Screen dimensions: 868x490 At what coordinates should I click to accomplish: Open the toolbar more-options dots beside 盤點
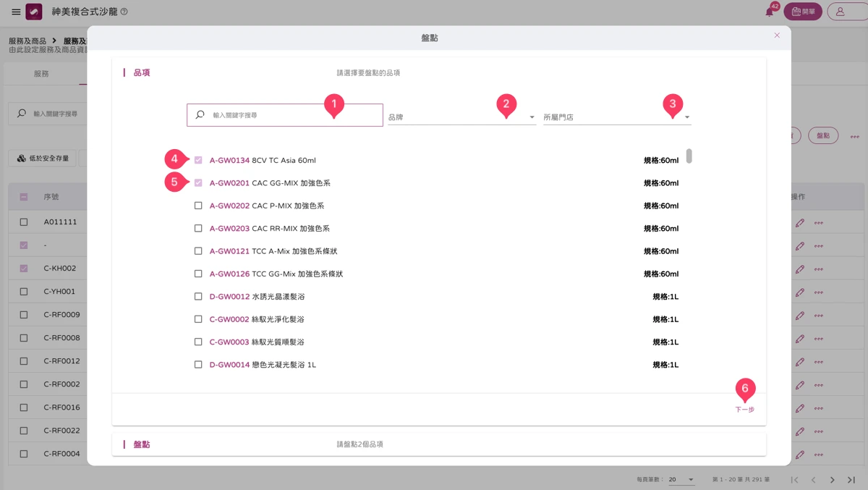coord(854,136)
